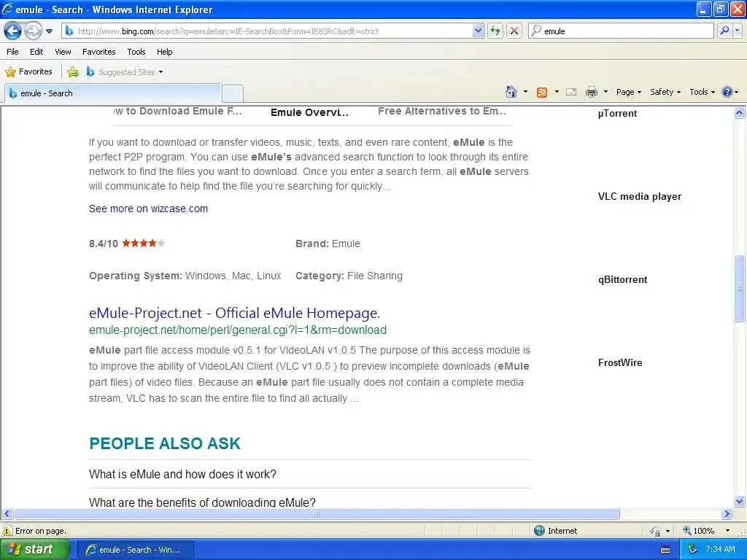The image size is (747, 560).
Task: Expand the Home button dropdown arrow
Action: tap(525, 92)
